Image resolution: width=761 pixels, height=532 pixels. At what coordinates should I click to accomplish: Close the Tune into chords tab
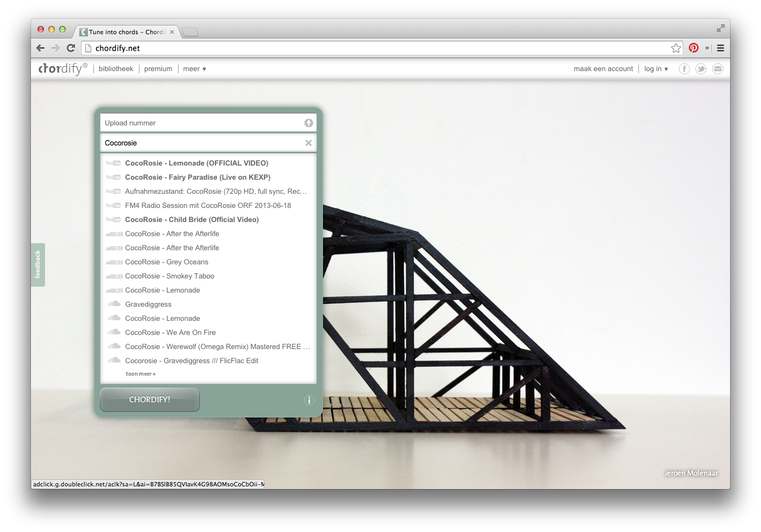pyautogui.click(x=172, y=32)
